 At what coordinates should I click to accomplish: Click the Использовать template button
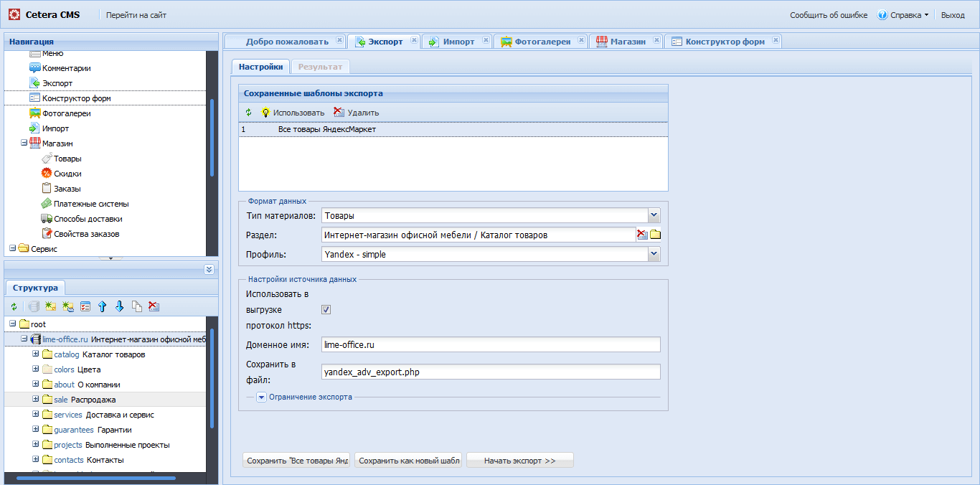[293, 113]
